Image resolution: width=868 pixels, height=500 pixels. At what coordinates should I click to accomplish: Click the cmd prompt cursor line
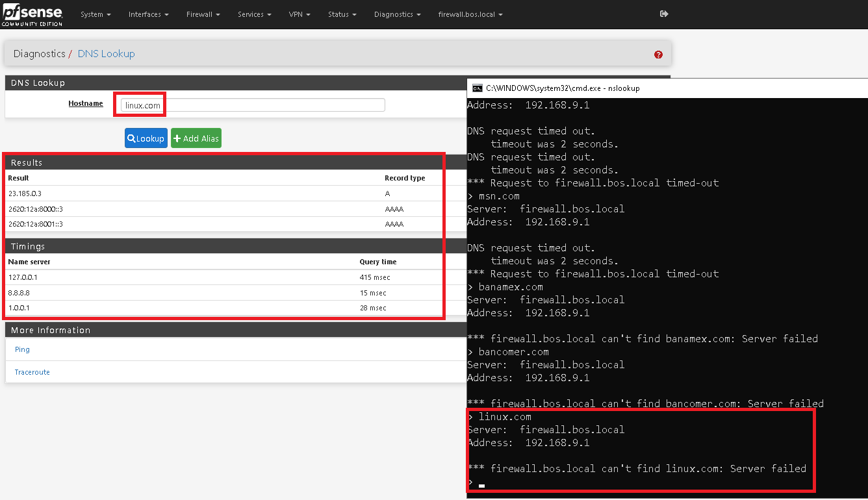coord(476,482)
